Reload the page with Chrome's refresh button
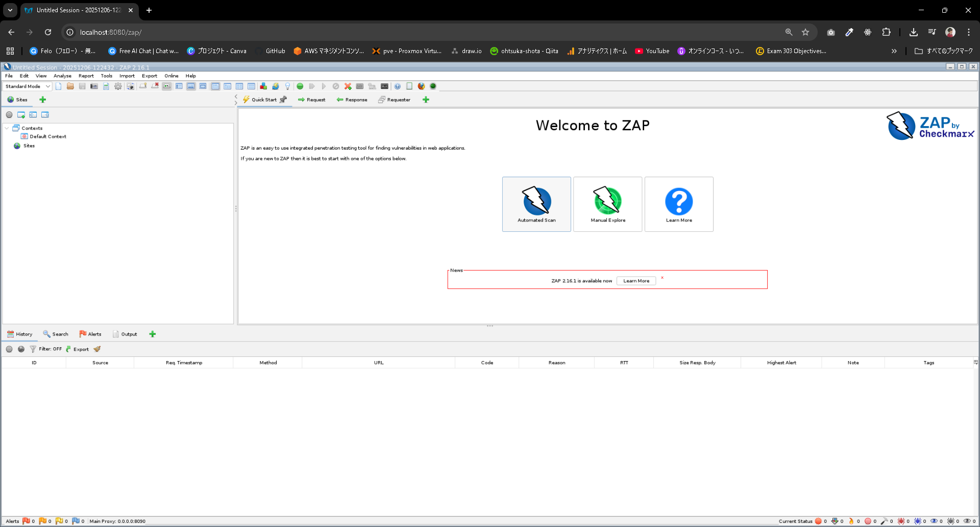This screenshot has height=527, width=980. pyautogui.click(x=48, y=32)
